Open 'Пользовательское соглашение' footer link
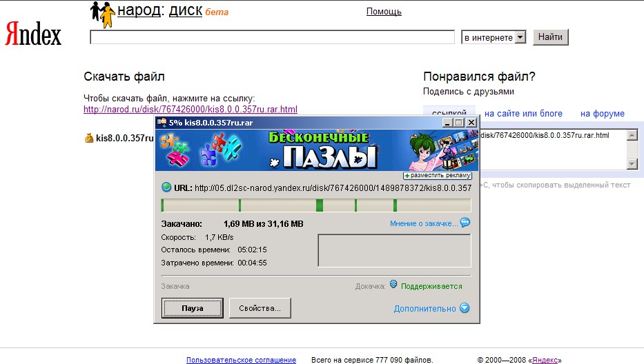The image size is (644, 364). tap(241, 360)
